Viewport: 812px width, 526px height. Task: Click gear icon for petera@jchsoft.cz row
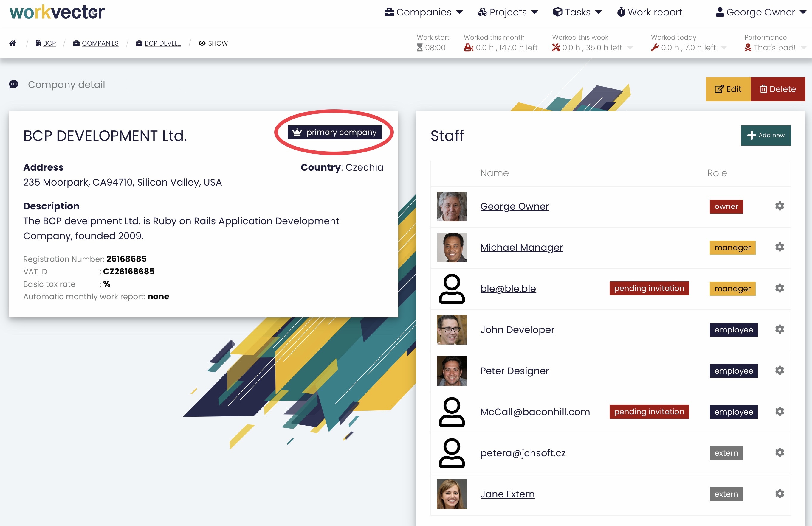tap(779, 453)
